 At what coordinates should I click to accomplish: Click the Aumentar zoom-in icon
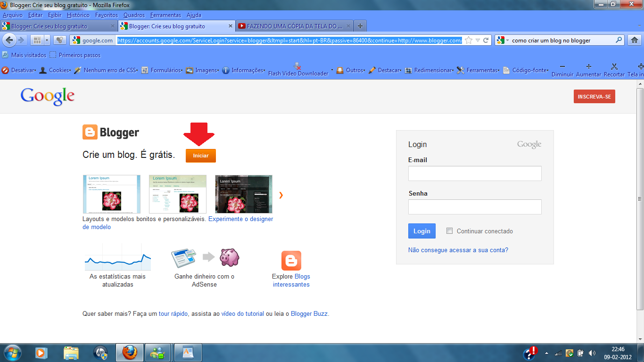(588, 66)
